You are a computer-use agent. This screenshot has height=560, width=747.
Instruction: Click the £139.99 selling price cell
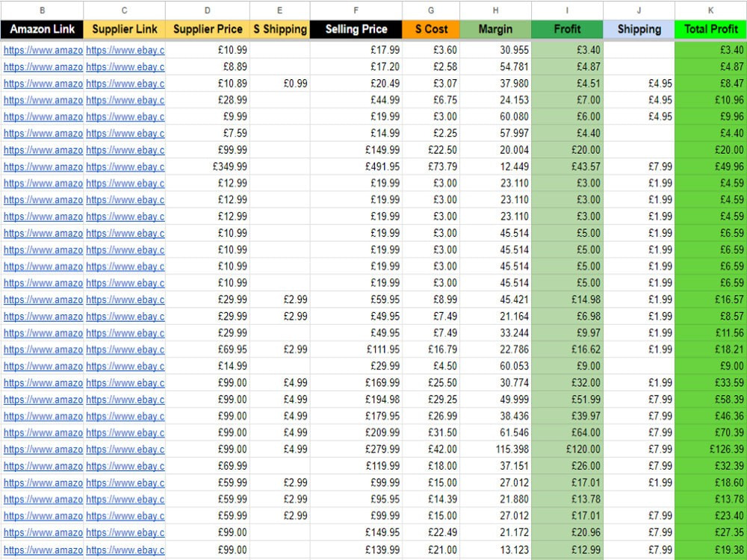[x=356, y=550]
